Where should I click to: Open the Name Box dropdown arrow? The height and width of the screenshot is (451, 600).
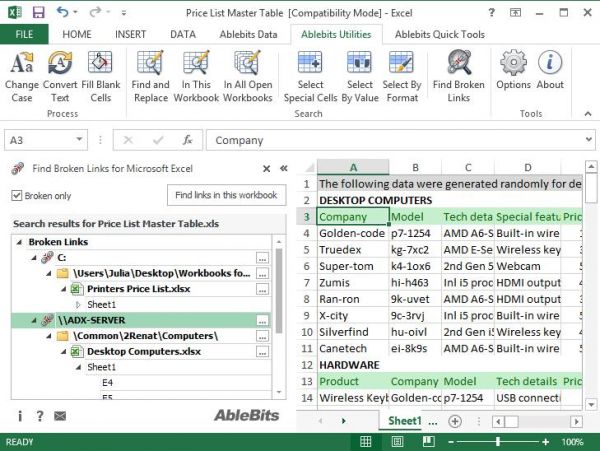(x=99, y=141)
